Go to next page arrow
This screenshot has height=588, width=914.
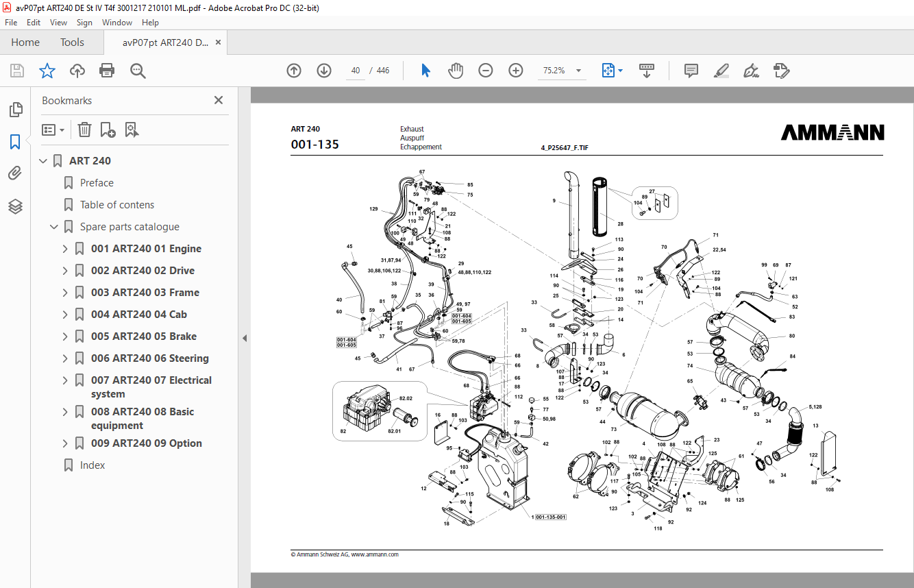(x=324, y=71)
